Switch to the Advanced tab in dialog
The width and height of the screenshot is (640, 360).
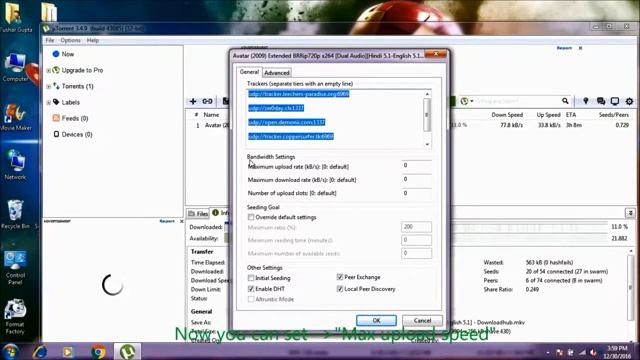pos(277,73)
